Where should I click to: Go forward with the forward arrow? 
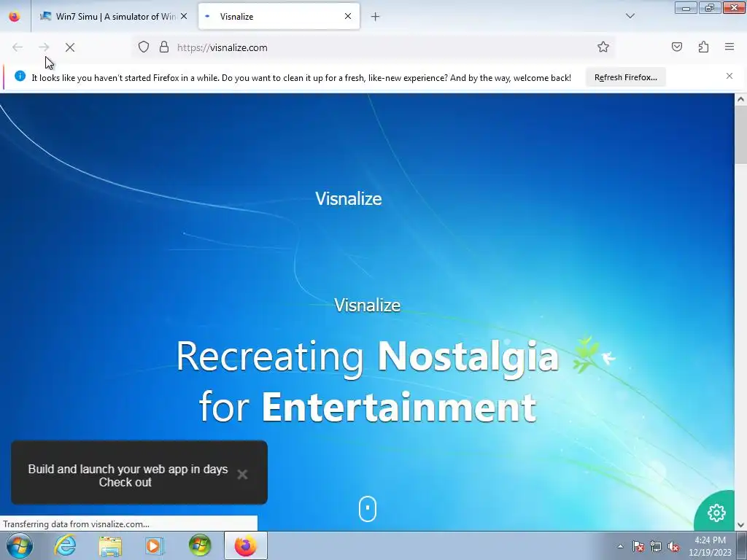44,47
